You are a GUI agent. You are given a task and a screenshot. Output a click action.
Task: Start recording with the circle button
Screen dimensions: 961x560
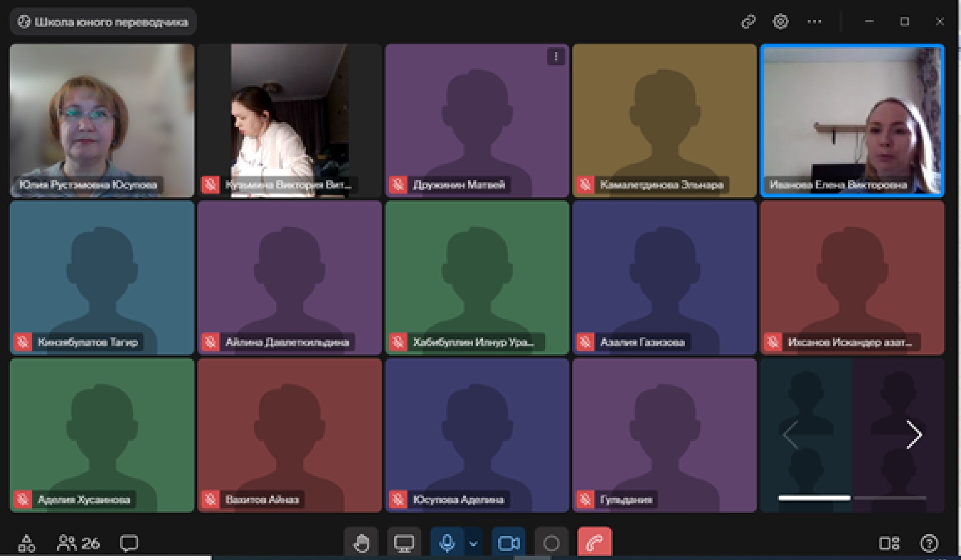point(551,543)
